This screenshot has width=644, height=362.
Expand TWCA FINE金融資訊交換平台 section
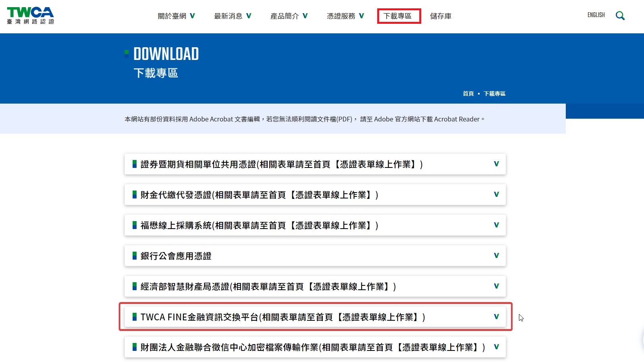[x=315, y=317]
